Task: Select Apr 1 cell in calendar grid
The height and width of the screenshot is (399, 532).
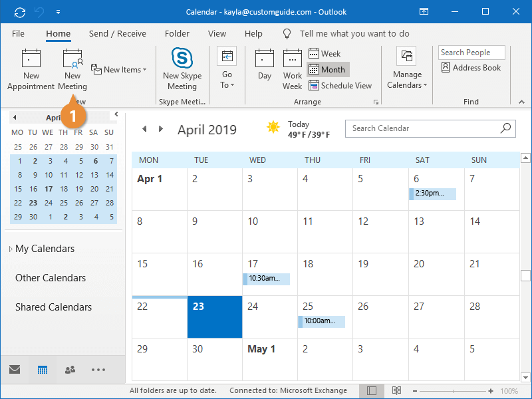Action: tap(160, 190)
